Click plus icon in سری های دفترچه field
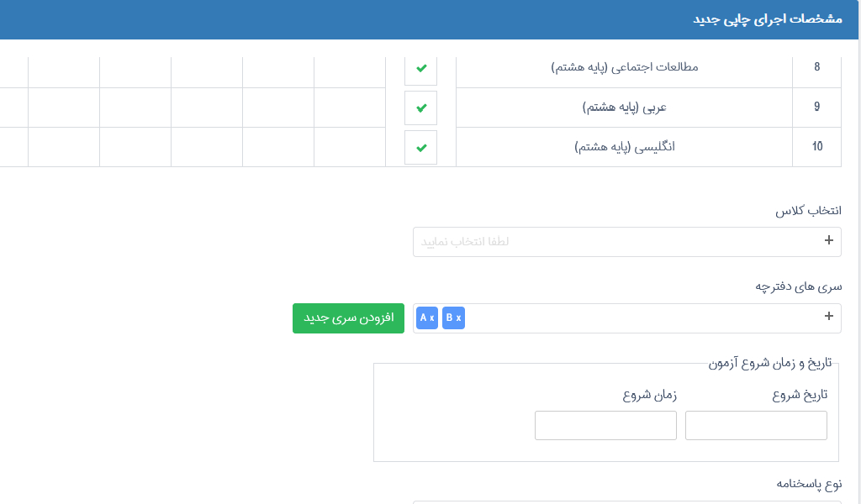 tap(828, 317)
